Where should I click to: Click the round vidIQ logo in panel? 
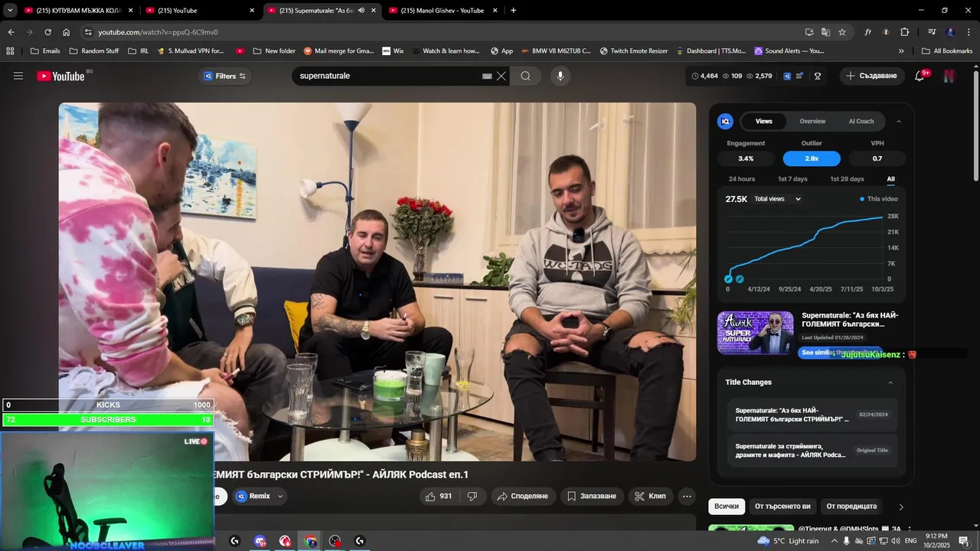pyautogui.click(x=725, y=121)
